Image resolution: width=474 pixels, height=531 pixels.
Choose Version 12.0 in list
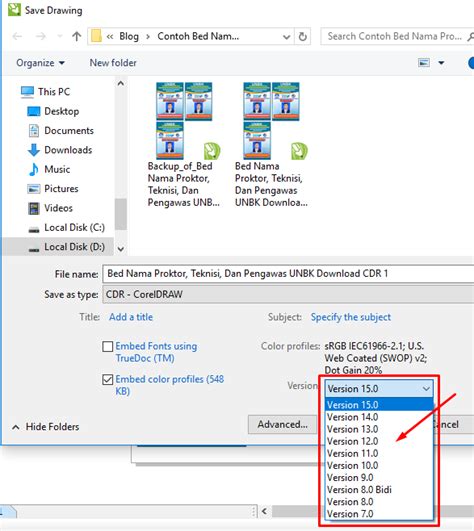click(x=379, y=442)
